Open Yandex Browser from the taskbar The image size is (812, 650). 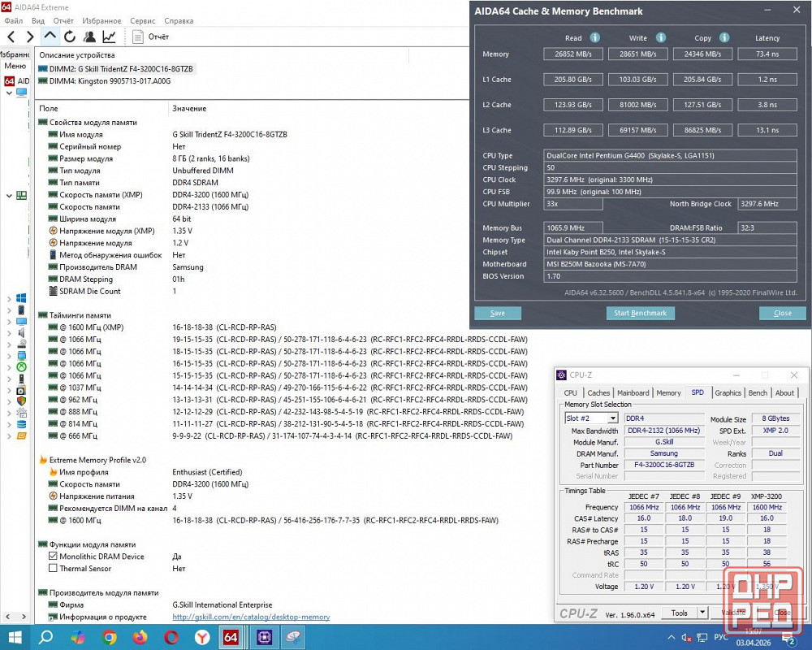point(202,638)
